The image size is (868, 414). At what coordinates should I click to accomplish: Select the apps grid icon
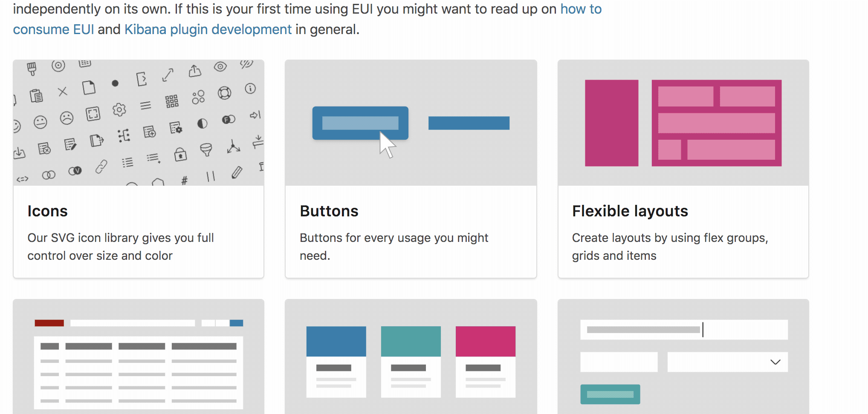tap(172, 101)
